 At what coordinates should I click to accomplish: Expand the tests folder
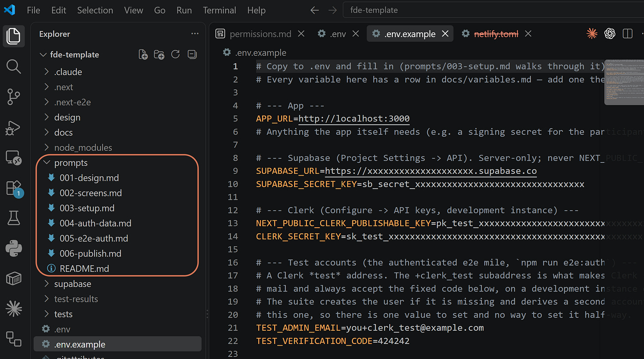(47, 314)
